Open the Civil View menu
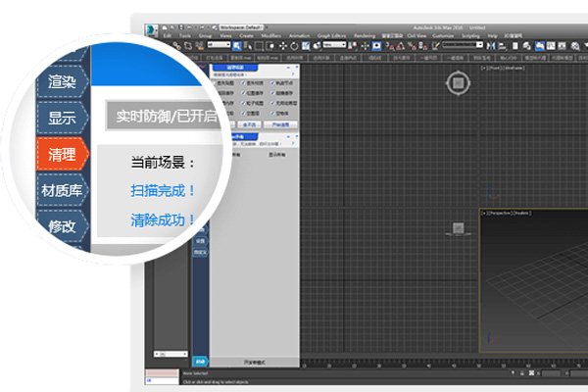 (x=416, y=35)
